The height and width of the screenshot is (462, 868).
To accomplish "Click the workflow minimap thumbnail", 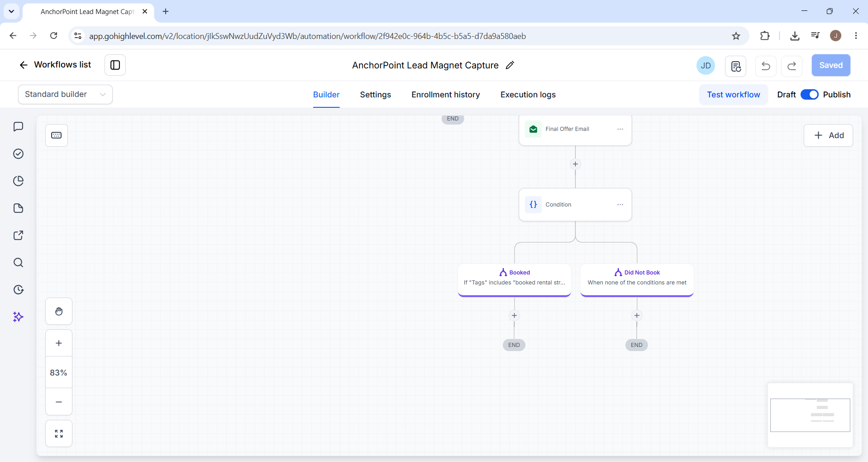I will tap(810, 415).
